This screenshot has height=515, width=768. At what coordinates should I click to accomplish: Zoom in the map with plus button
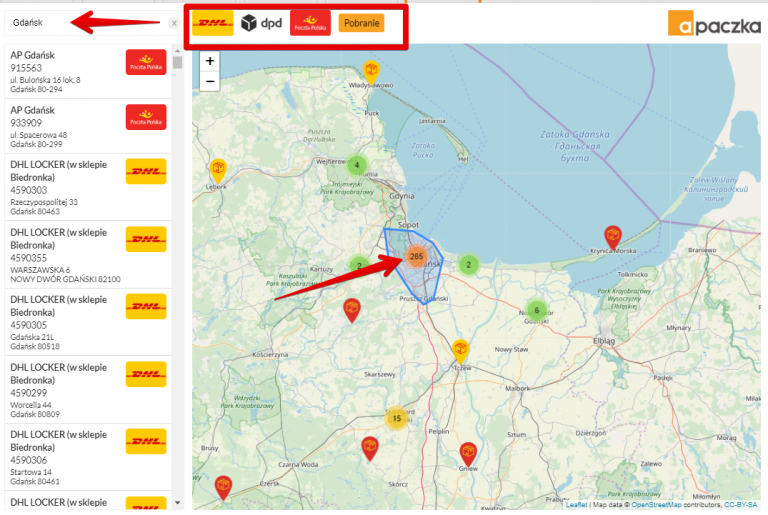(x=210, y=61)
